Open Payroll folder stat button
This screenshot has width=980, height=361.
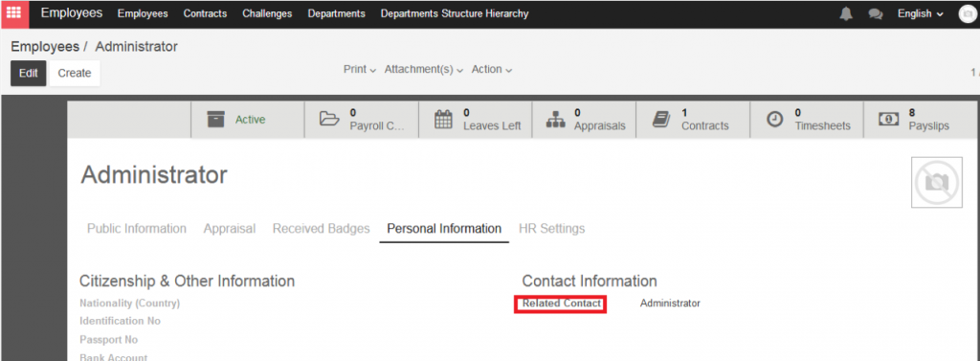tap(361, 120)
